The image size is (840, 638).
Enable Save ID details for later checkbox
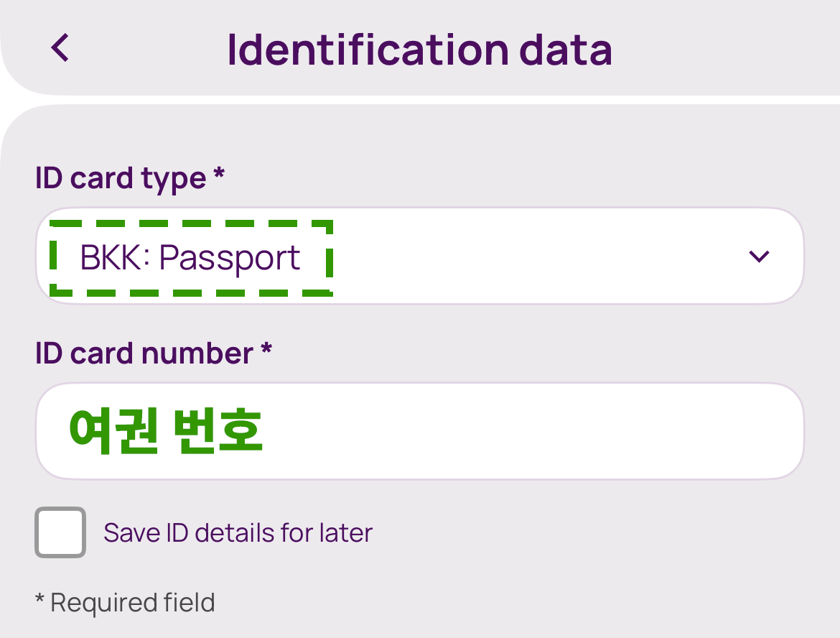pos(60,532)
